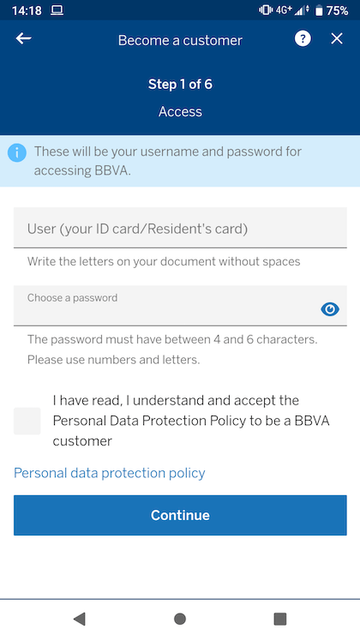
Task: Tap Android recent apps square button
Action: tap(280, 619)
